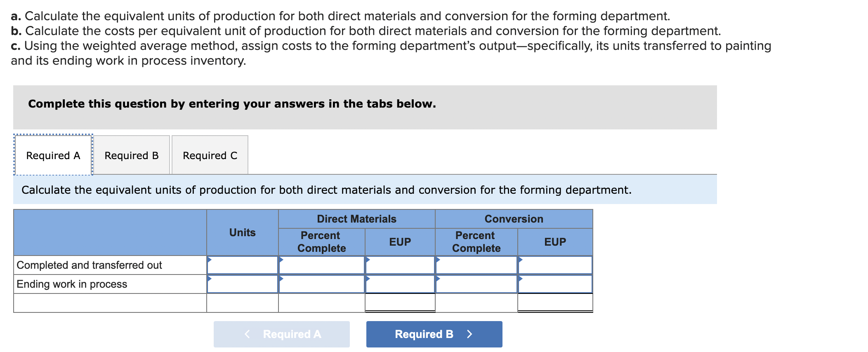Click the blue Required B next button
Screen dimensions: 868x352
(x=434, y=334)
